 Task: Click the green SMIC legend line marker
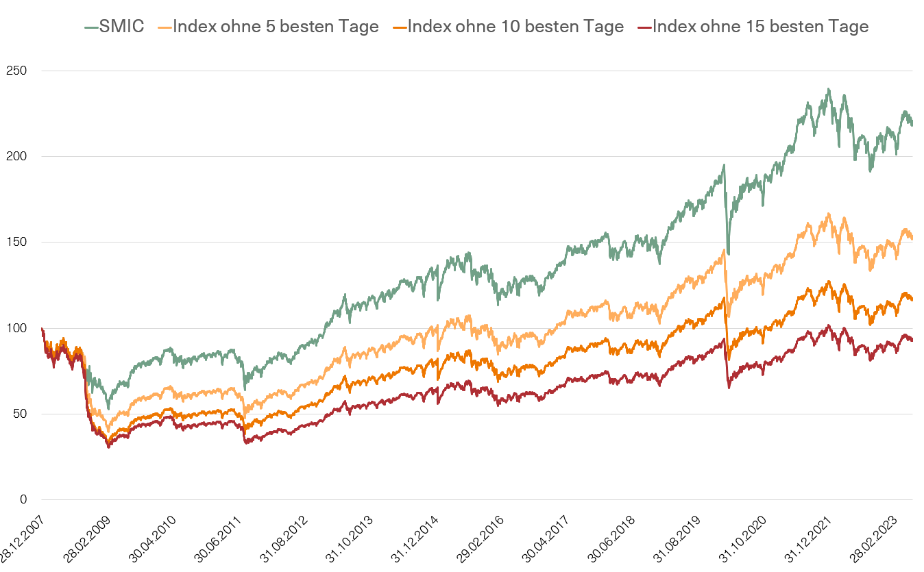pyautogui.click(x=91, y=27)
